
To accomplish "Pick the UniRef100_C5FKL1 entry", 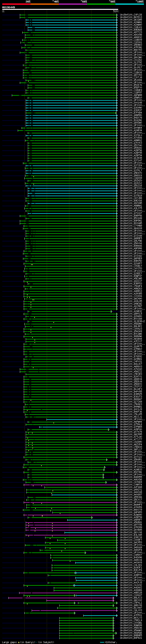I will coord(131,602).
